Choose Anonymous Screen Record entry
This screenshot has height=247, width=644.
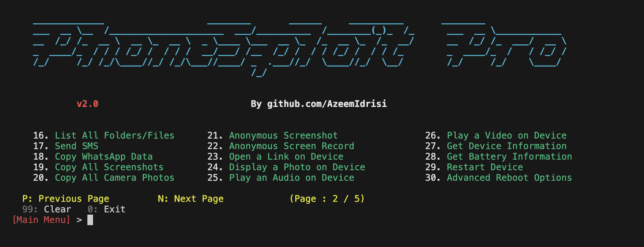(x=281, y=146)
